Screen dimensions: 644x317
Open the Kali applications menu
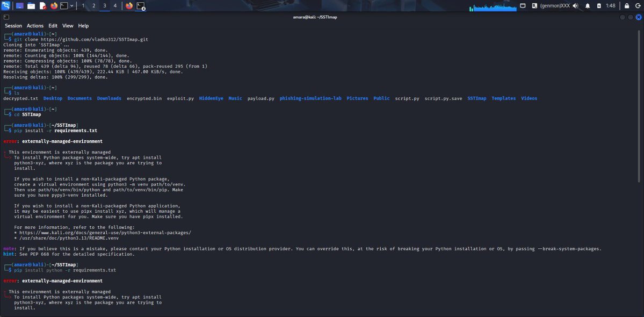6,6
